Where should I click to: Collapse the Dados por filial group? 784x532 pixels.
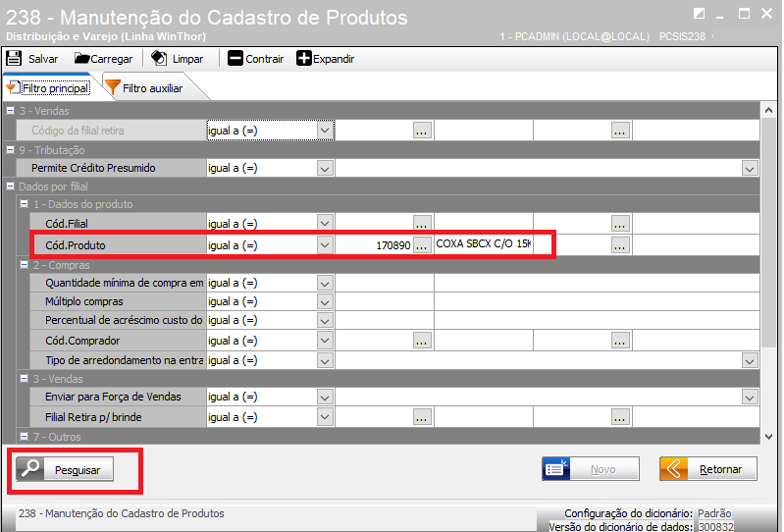point(10,186)
